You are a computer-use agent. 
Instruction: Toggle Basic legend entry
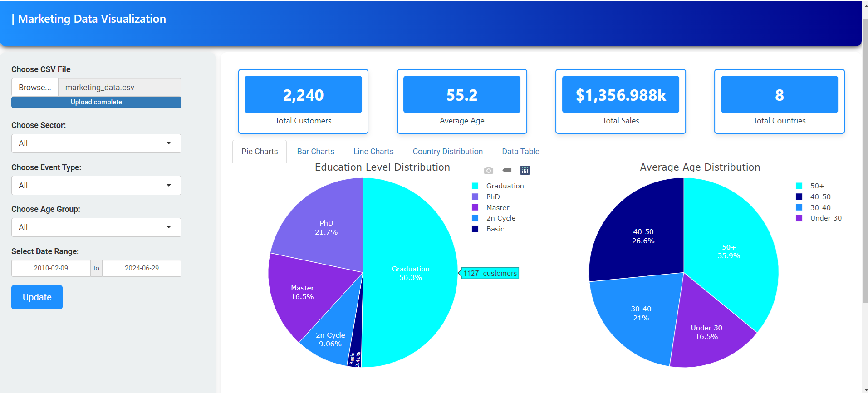point(488,229)
